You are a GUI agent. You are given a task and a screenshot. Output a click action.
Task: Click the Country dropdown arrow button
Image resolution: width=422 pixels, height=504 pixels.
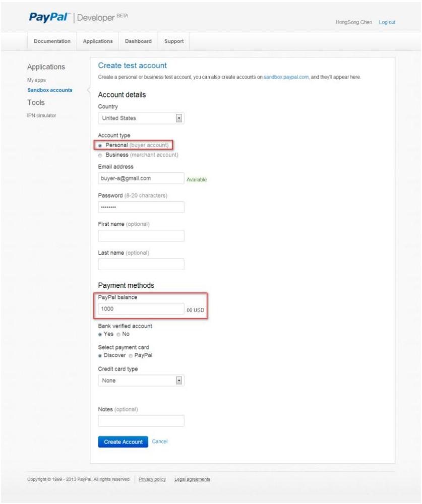click(x=179, y=118)
